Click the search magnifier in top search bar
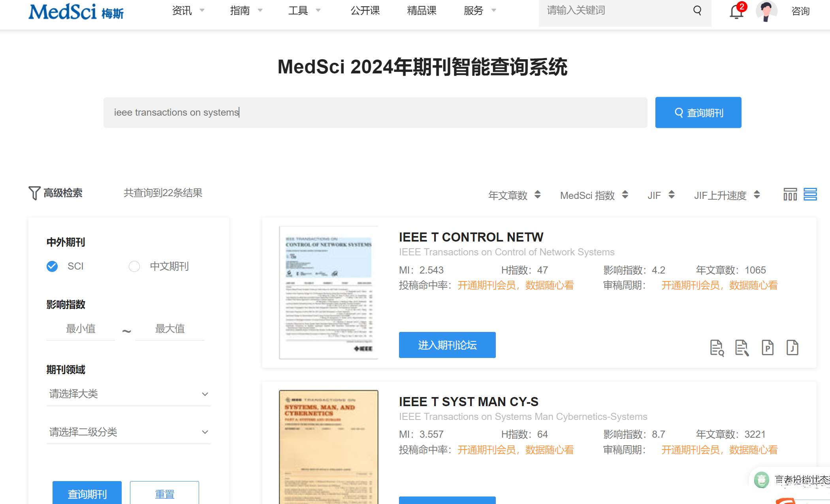 [697, 11]
